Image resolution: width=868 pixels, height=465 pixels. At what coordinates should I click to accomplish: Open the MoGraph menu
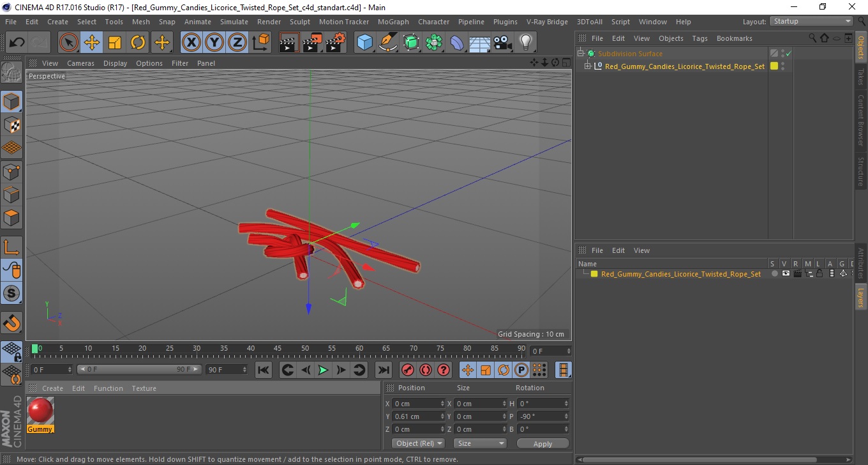tap(393, 21)
